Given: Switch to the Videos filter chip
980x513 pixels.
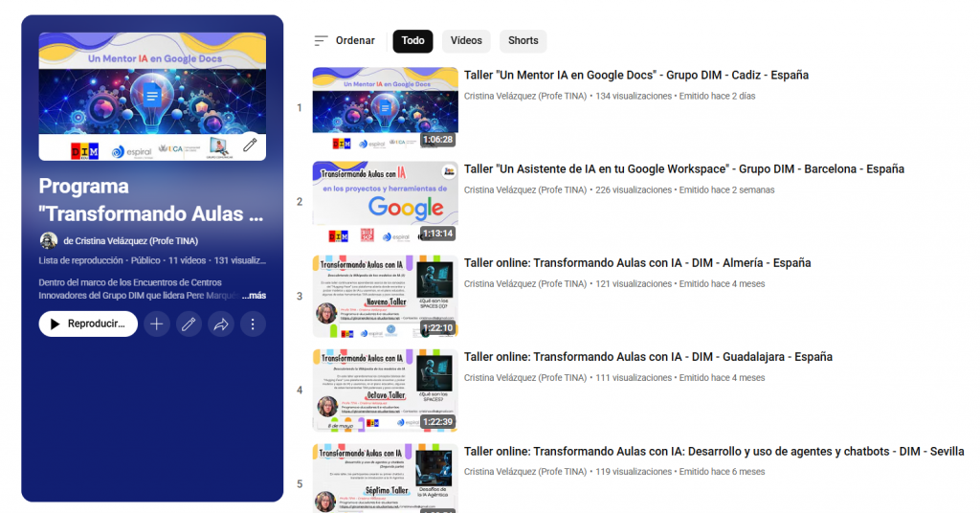Looking at the screenshot, I should coord(466,41).
